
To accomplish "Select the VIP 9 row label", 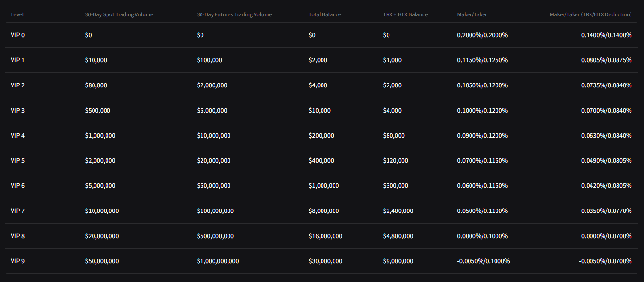I will click(17, 261).
